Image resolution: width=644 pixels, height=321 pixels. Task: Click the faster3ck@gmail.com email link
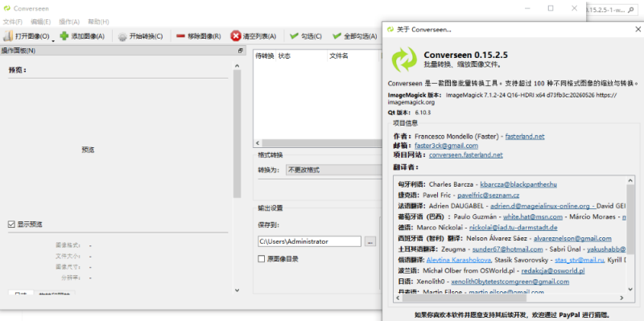pos(446,146)
